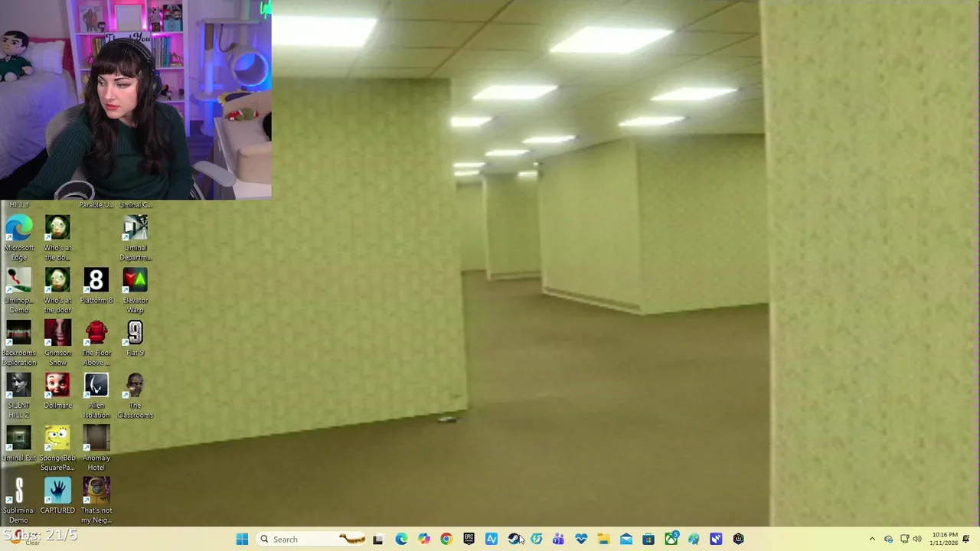Screen dimensions: 980x551
Task: Open Microsoft Edge from the taskbar
Action: 401,540
